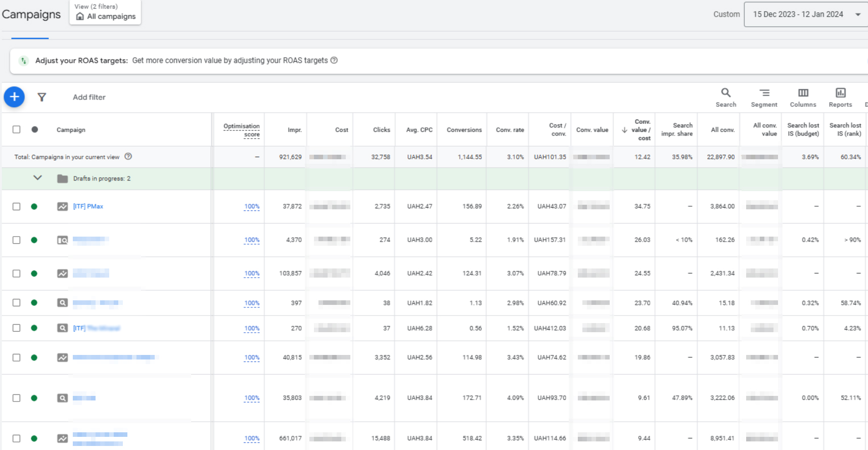Open the Columns editor icon
868x450 pixels.
point(803,97)
